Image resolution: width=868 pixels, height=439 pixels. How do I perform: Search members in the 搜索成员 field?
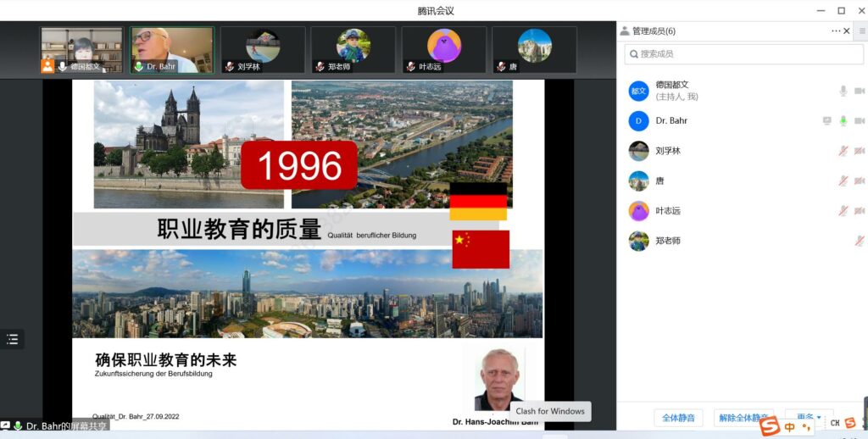744,54
